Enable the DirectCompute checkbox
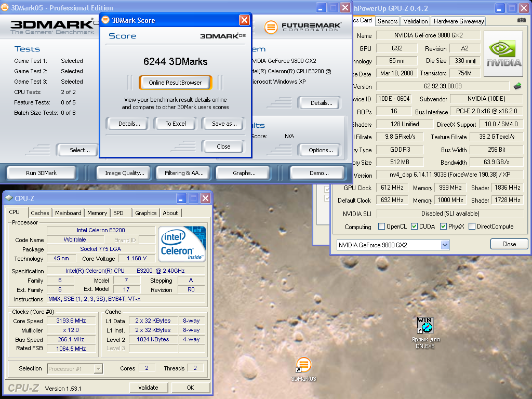Viewport: 532px width, 399px height. (472, 227)
